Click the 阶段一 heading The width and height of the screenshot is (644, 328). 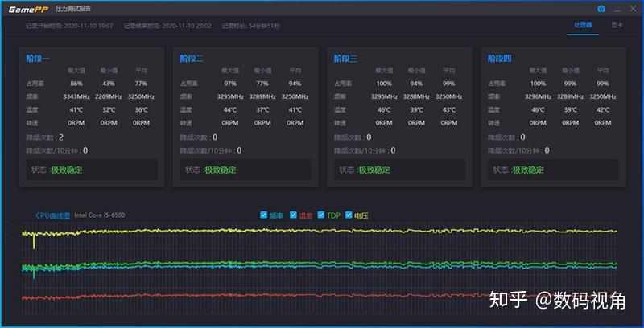coord(38,59)
